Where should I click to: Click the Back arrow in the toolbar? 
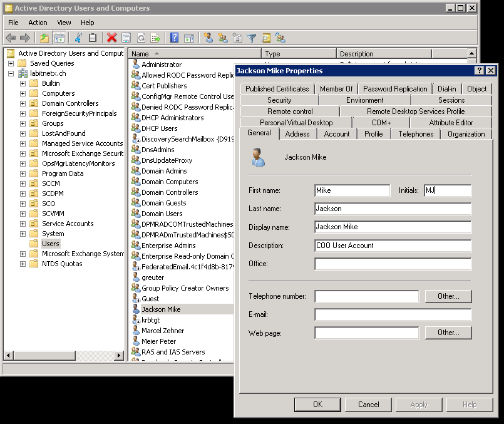(x=11, y=38)
